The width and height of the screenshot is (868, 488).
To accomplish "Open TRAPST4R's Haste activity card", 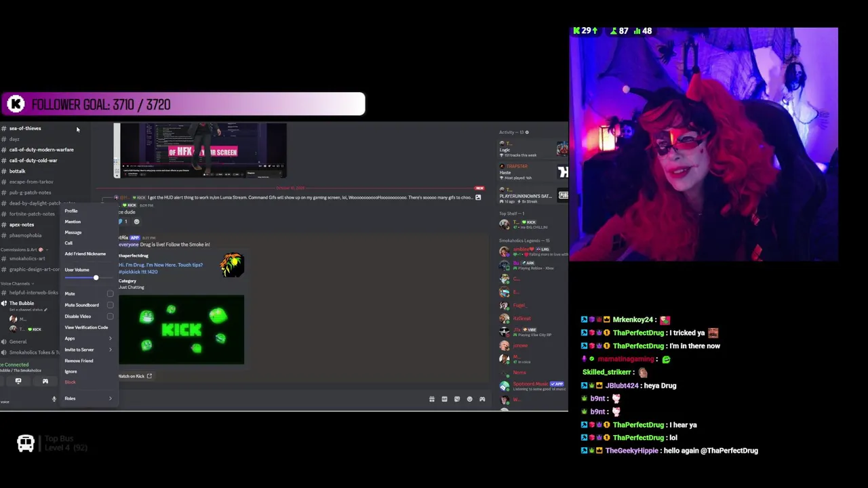I will coord(532,172).
